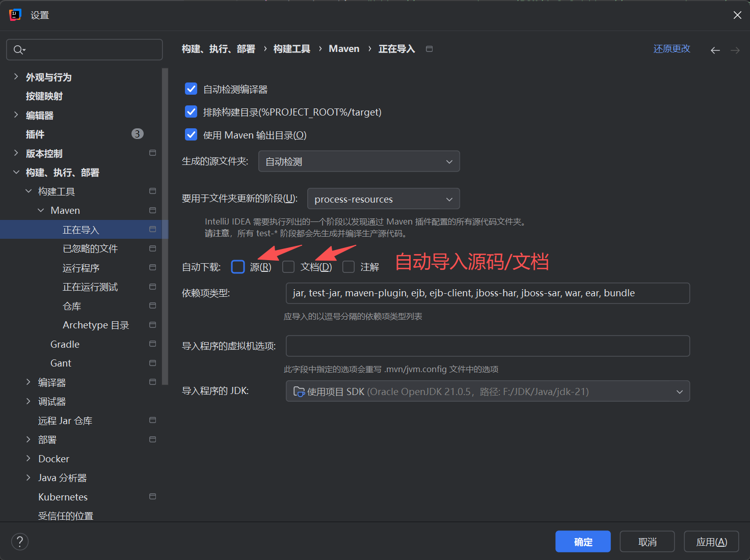Select 运行程序 under Maven
Screen dimensions: 750x560
[x=81, y=268]
